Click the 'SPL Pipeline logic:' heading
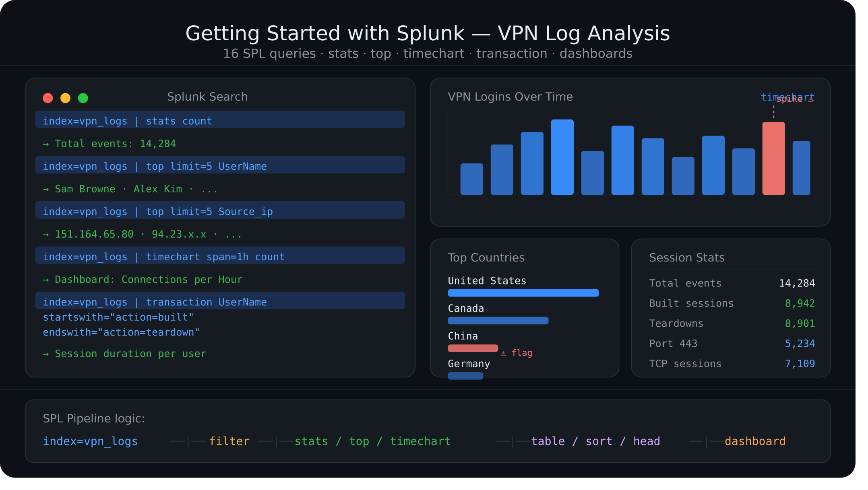 (94, 419)
